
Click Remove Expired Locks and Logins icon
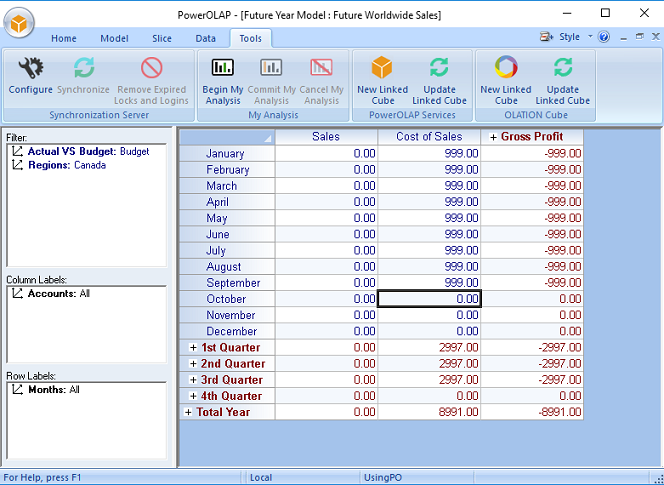pos(152,68)
